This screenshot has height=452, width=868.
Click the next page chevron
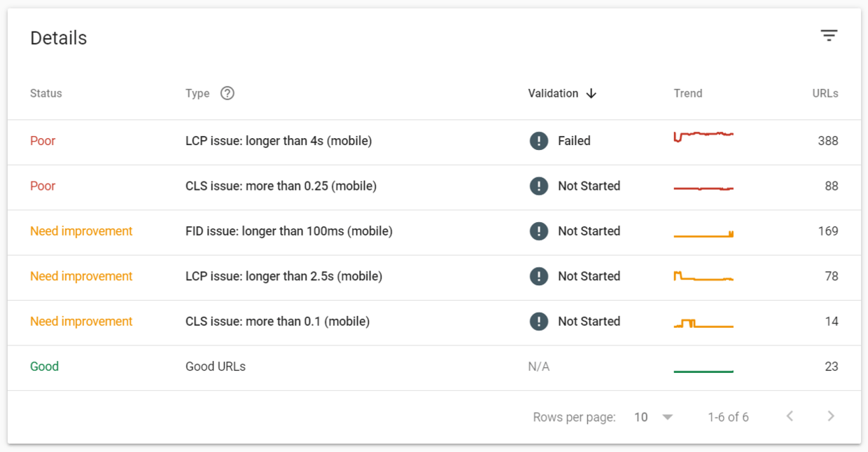[x=830, y=416]
